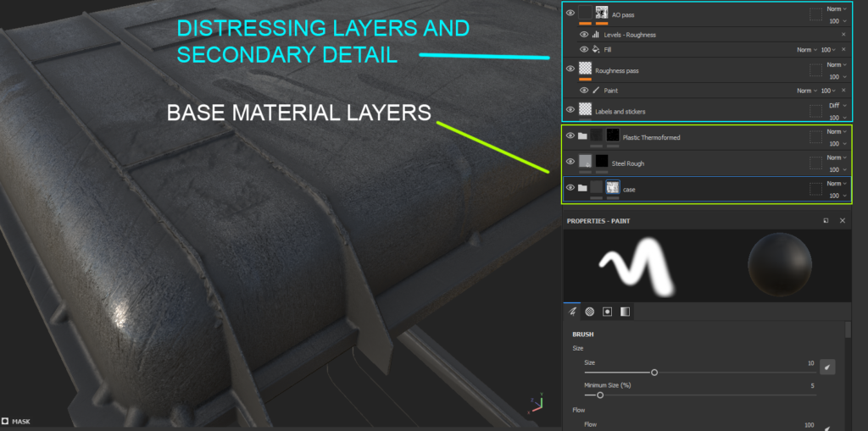The image size is (868, 431).
Task: Select the case layer mask thumbnail
Action: point(613,188)
